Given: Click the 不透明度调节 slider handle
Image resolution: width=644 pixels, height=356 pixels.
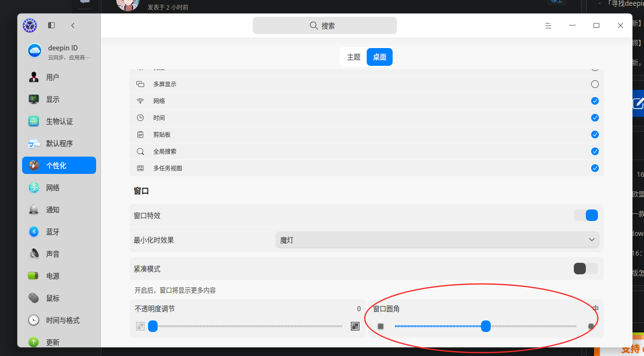Looking at the screenshot, I should click(x=153, y=326).
